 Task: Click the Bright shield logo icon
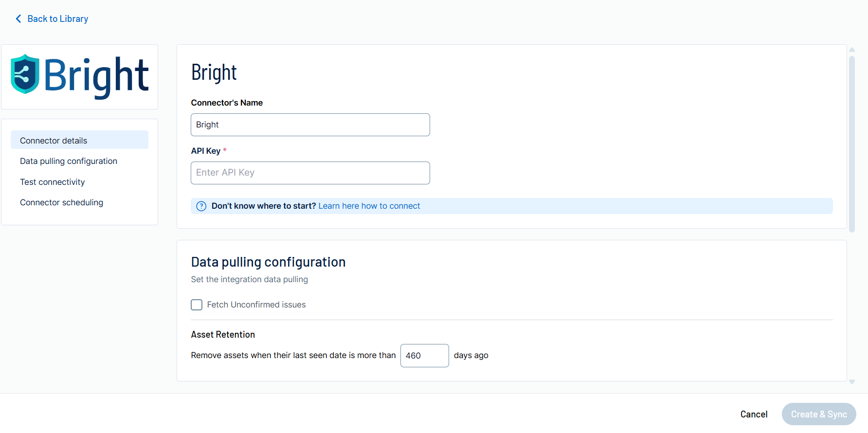25,74
